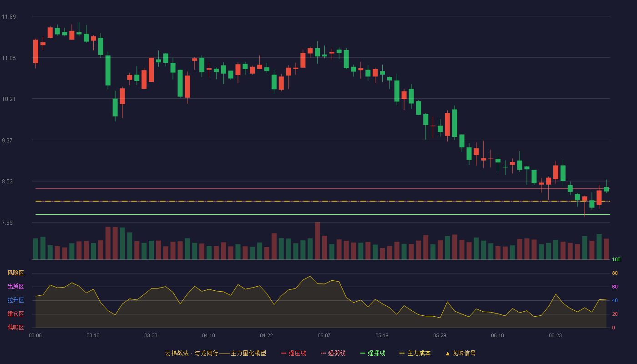Click the orange 80 indicator scale value
The width and height of the screenshot is (637, 364).
pyautogui.click(x=615, y=273)
